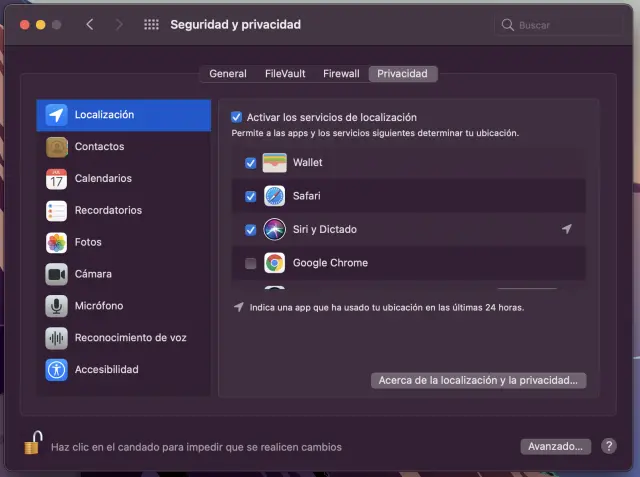Open the Accesibilidad privacy category
Image resolution: width=640 pixels, height=477 pixels.
pos(124,370)
